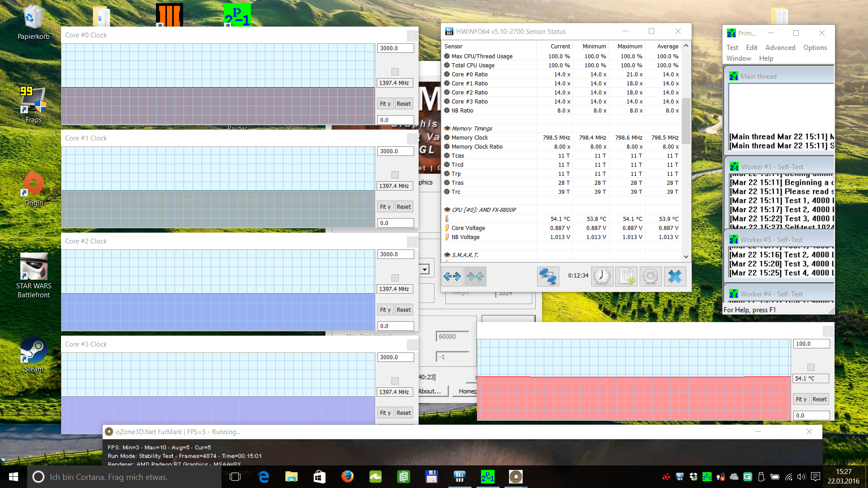Click the Maximum column header in HWiNFO
Viewport: 868px width, 488px height.
tap(627, 46)
